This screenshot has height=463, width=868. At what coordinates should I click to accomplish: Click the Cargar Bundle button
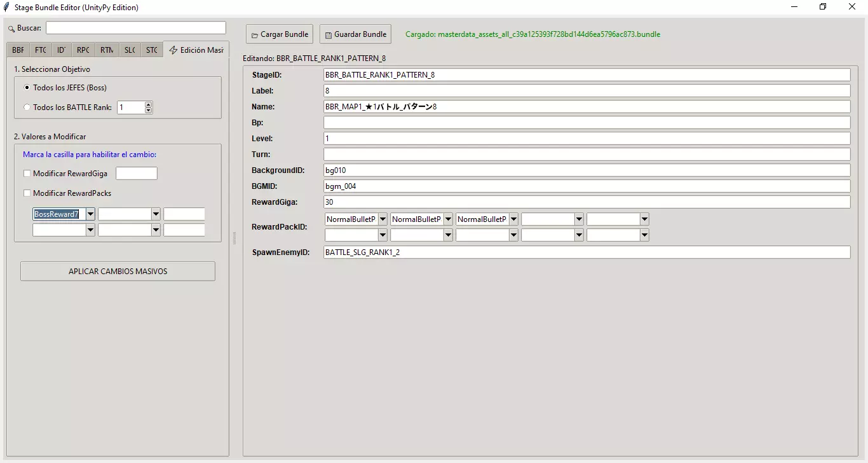click(280, 34)
